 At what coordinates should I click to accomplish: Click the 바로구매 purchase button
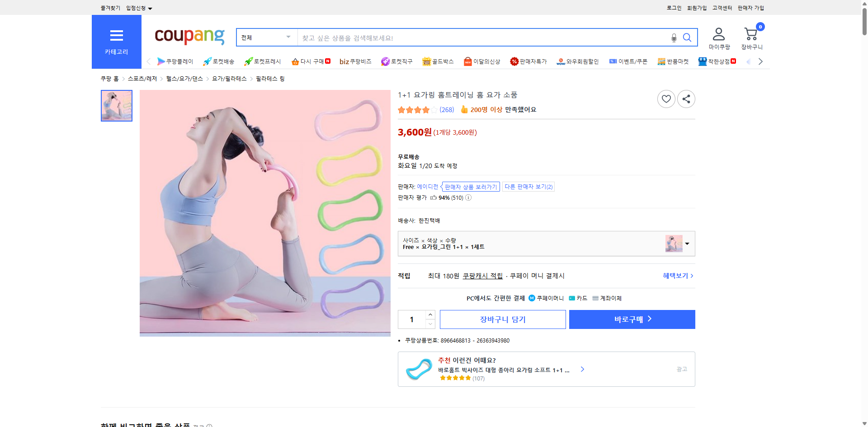(x=632, y=319)
